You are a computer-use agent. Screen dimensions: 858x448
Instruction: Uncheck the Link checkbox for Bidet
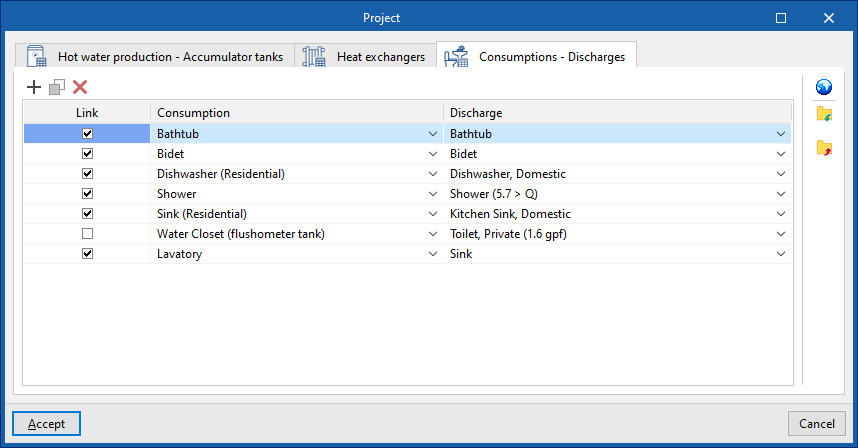tap(88, 154)
